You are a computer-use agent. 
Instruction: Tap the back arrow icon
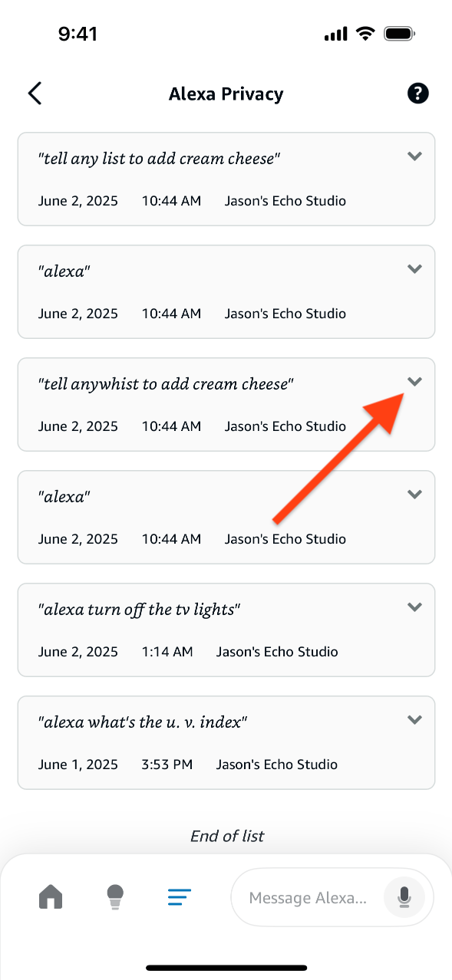point(35,94)
